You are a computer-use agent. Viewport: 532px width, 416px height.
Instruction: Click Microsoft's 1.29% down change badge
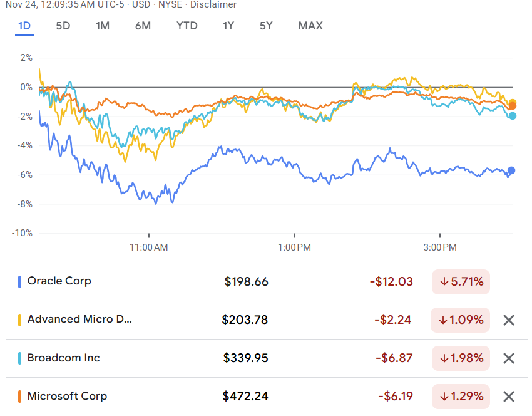461,397
